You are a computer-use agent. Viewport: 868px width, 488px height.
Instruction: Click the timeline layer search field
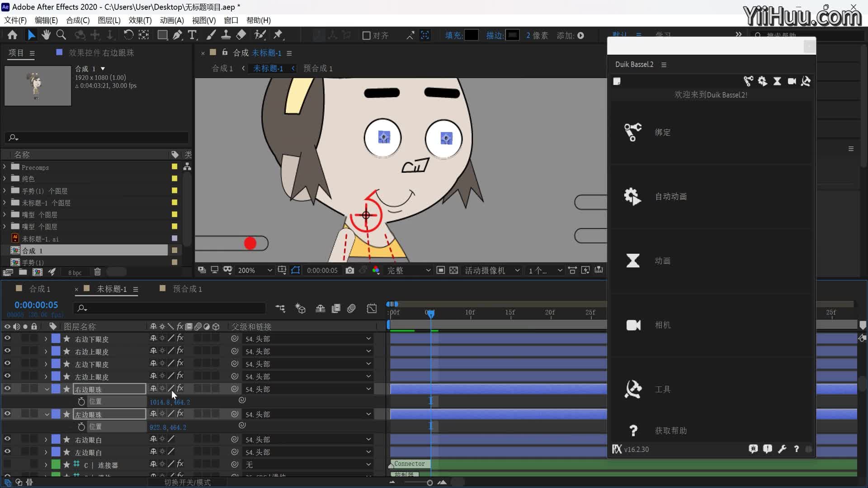coord(170,308)
